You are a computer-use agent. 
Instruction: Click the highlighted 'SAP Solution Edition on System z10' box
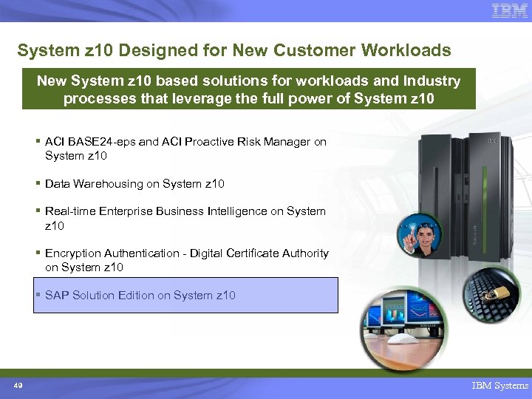pos(185,295)
